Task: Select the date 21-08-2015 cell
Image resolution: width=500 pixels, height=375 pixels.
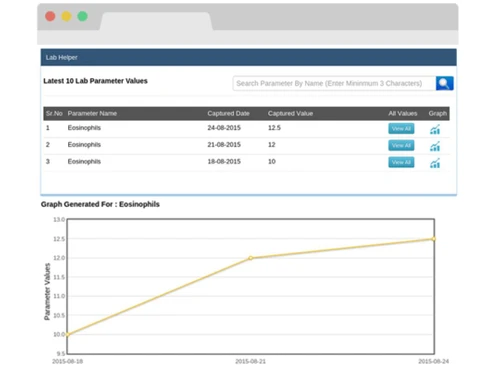Action: (224, 145)
